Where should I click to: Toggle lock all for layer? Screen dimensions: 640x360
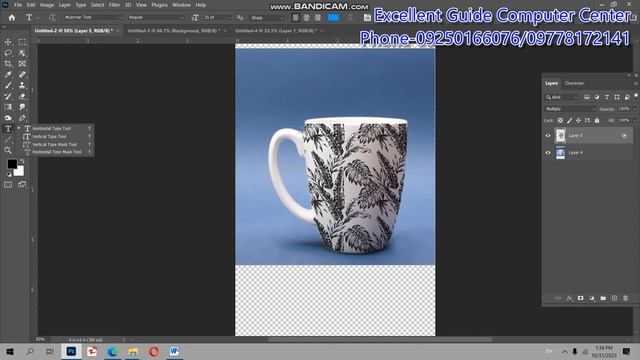pyautogui.click(x=597, y=120)
